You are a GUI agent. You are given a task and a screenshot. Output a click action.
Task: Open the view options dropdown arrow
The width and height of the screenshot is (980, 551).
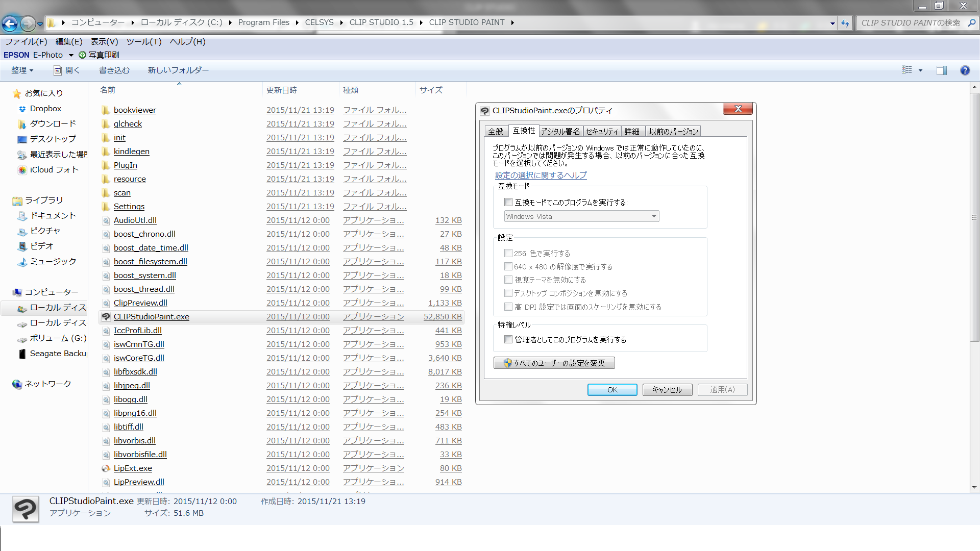pyautogui.click(x=920, y=70)
